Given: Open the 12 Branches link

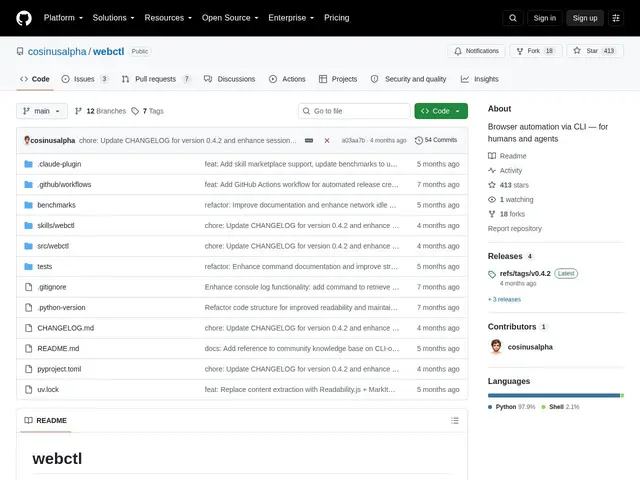Looking at the screenshot, I should pyautogui.click(x=100, y=111).
